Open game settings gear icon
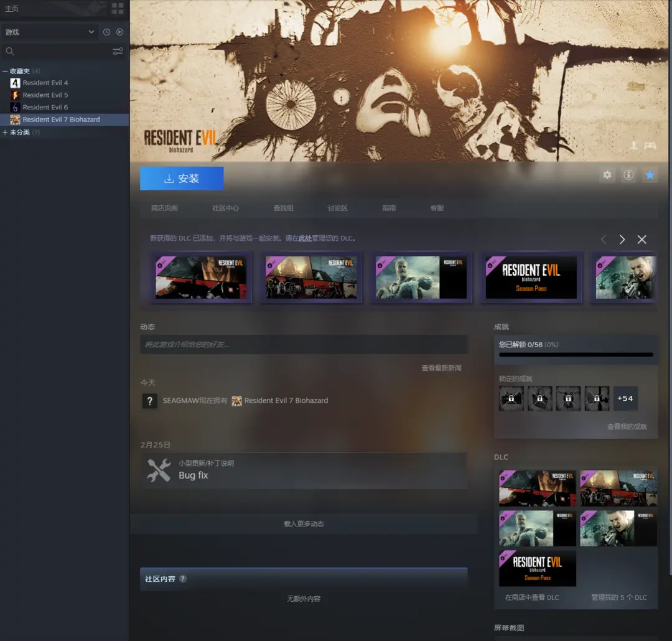Image resolution: width=672 pixels, height=641 pixels. tap(607, 175)
